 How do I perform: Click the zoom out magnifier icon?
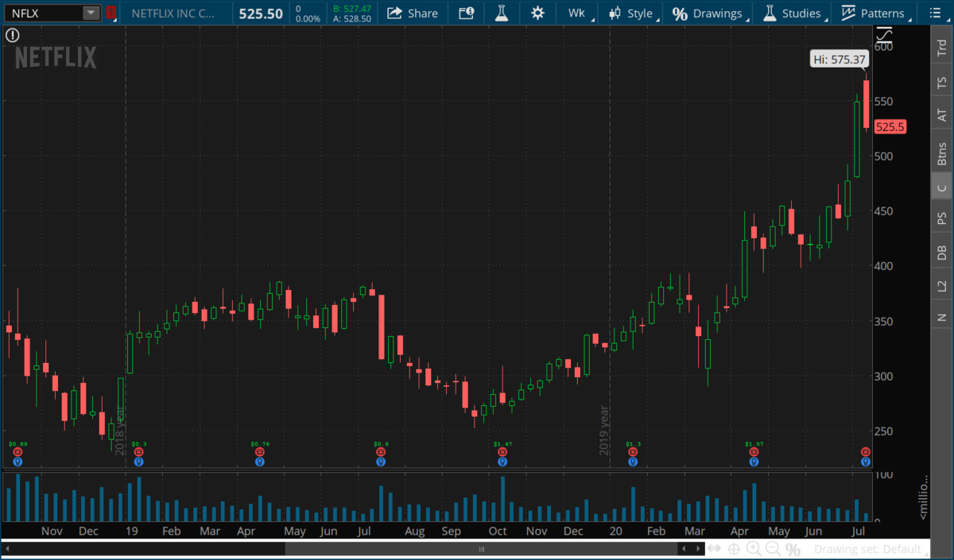(x=773, y=549)
